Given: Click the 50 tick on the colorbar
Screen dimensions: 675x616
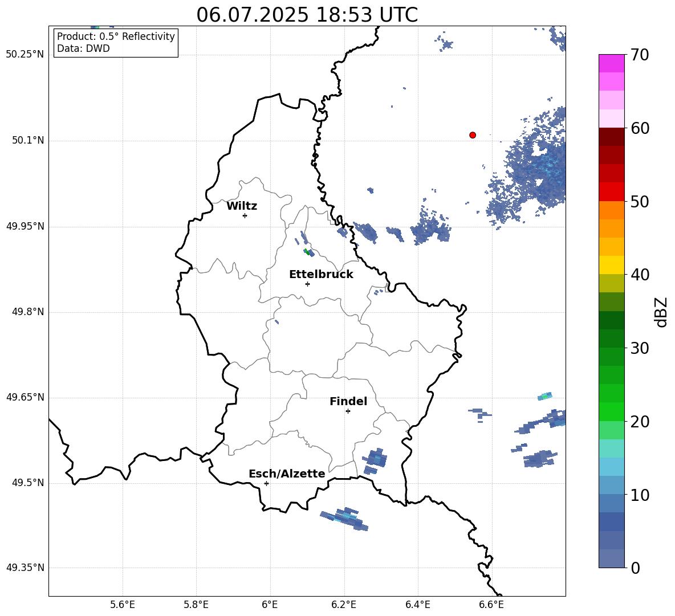Looking at the screenshot, I should tap(640, 201).
